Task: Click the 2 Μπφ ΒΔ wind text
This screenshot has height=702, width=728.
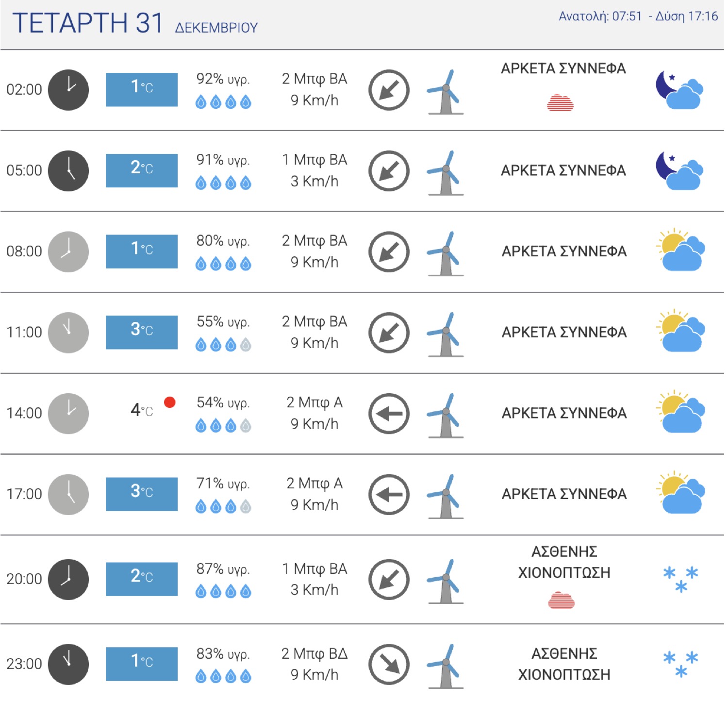Action: pyautogui.click(x=314, y=653)
